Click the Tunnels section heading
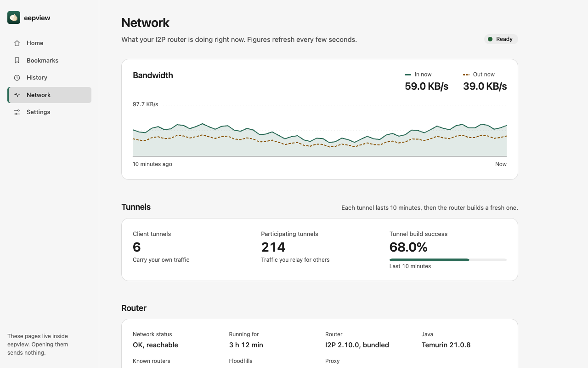Image resolution: width=588 pixels, height=368 pixels. tap(136, 207)
